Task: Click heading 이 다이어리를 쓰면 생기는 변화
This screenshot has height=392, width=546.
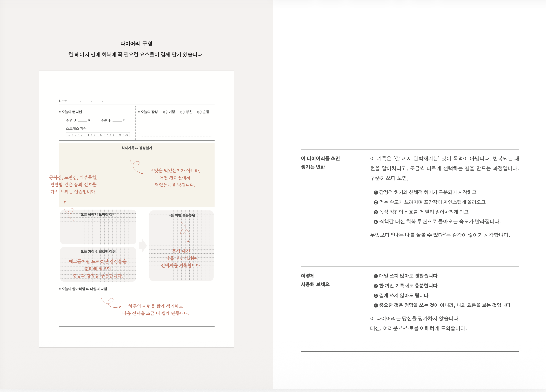Action: tap(320, 163)
